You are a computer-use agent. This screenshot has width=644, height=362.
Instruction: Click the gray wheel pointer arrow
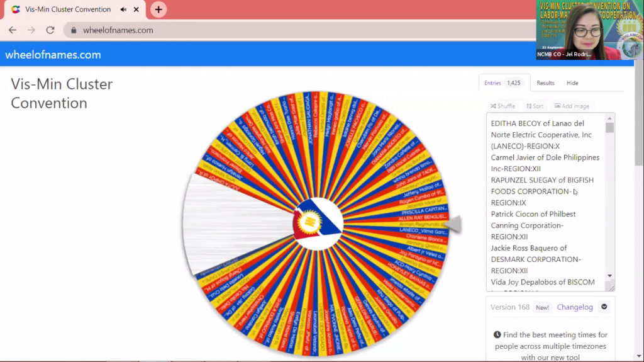click(x=453, y=225)
